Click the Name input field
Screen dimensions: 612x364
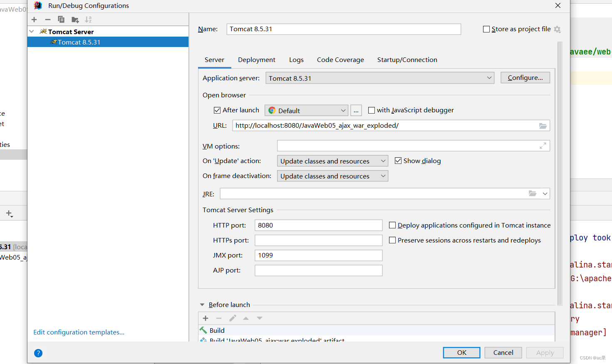(x=344, y=29)
